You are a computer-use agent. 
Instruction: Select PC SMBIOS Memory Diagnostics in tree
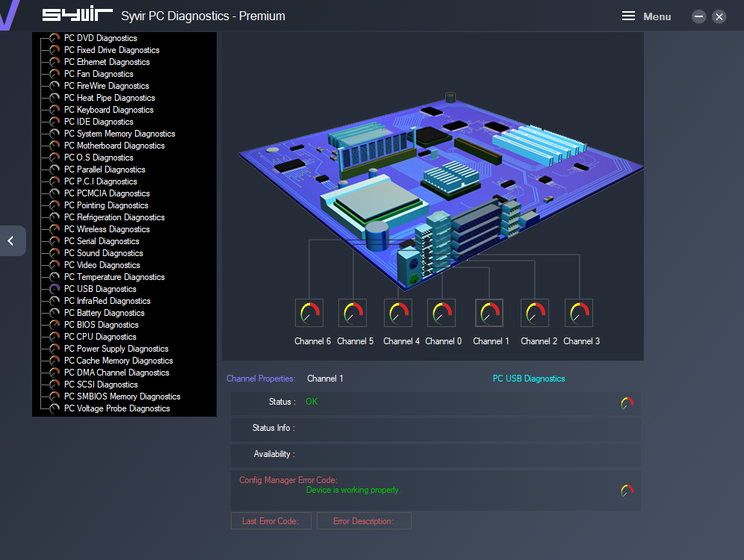(123, 396)
